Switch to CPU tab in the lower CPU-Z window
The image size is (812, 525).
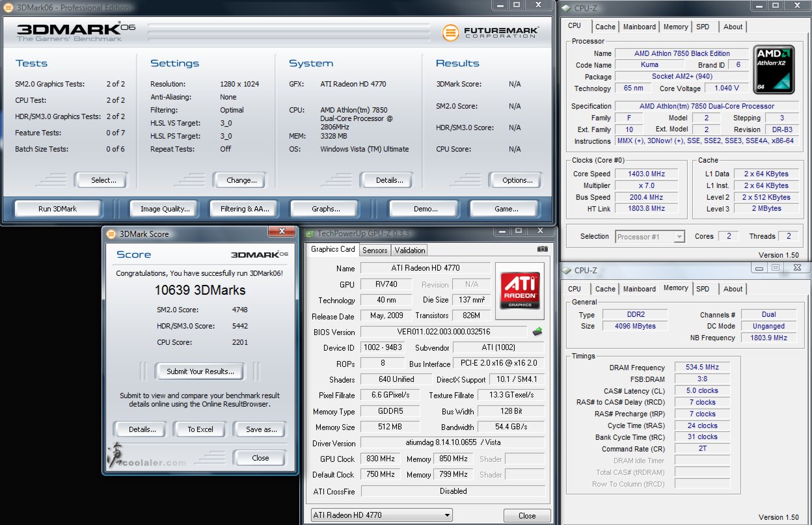click(575, 289)
